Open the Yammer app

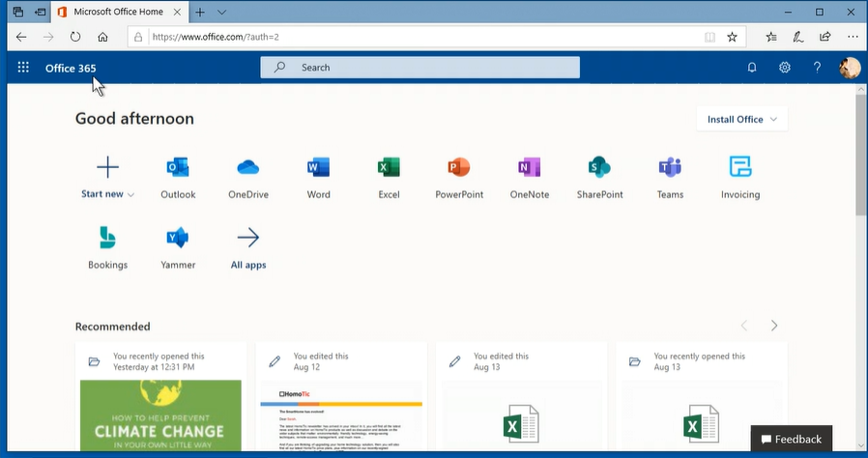178,247
